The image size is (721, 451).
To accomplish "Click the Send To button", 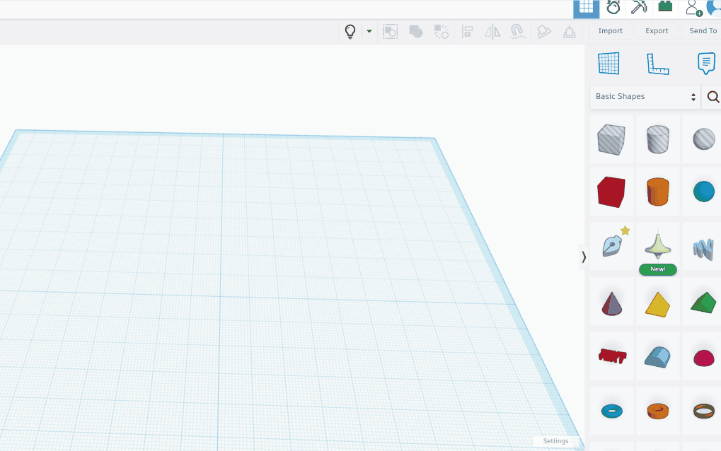I will coord(702,31).
